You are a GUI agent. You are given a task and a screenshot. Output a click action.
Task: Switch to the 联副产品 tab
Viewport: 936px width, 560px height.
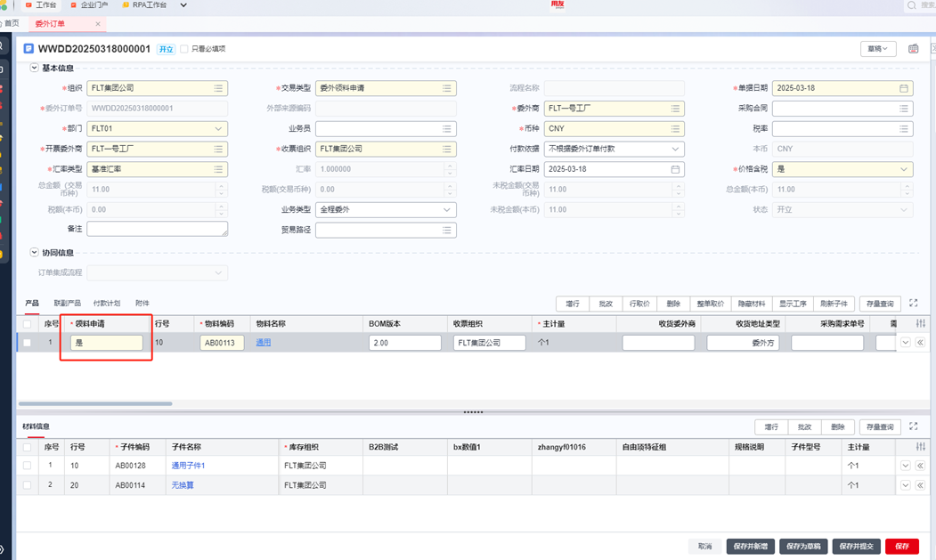point(67,304)
